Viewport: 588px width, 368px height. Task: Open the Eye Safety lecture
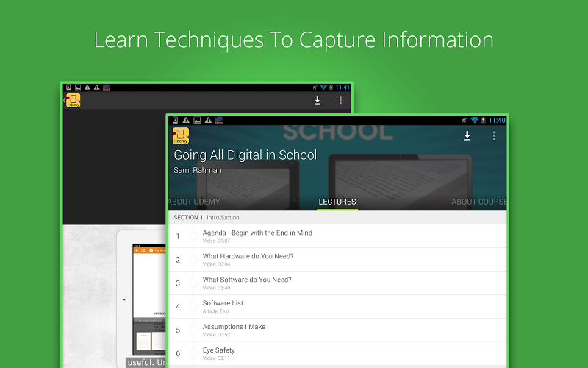(x=337, y=353)
